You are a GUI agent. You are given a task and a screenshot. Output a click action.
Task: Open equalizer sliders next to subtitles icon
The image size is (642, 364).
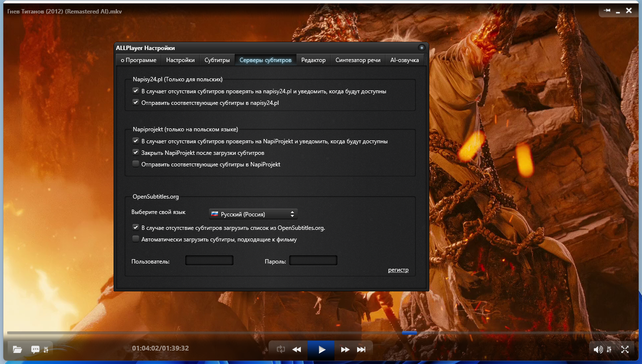[x=46, y=350]
